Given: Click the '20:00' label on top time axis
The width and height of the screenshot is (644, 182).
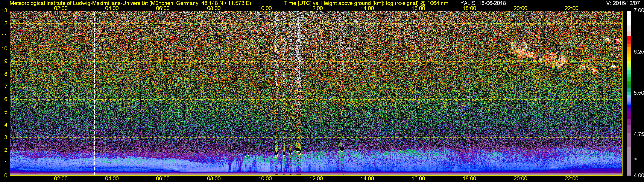Looking at the screenshot, I should (521, 8).
